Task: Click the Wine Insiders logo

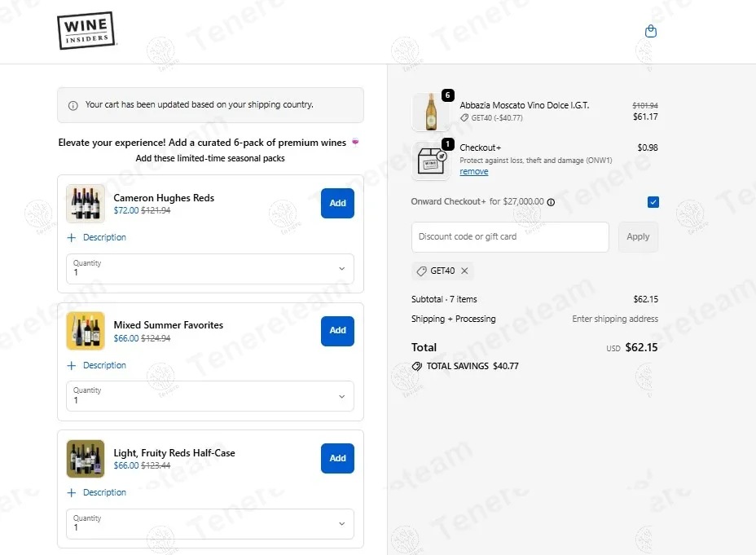Action: coord(87,31)
